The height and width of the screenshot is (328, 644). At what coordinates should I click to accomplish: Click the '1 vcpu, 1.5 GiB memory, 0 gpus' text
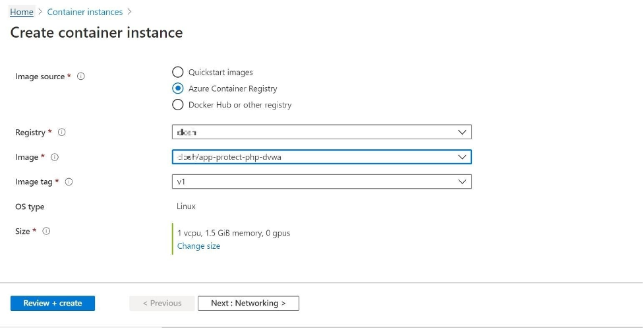tap(234, 233)
